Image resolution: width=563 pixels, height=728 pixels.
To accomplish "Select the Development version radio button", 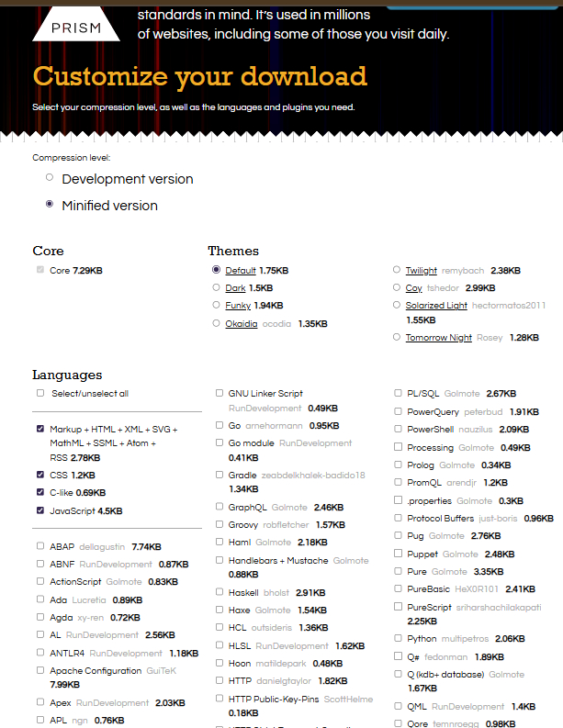I will (50, 178).
